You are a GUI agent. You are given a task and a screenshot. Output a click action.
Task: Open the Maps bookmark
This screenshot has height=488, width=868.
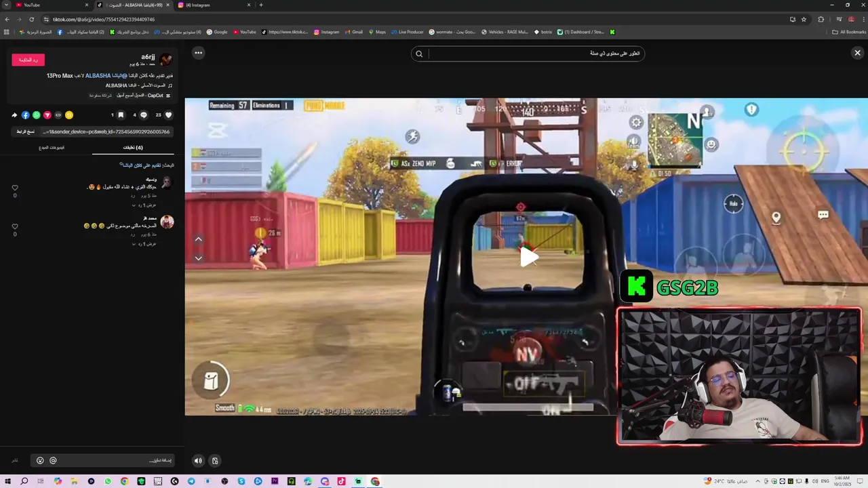[x=377, y=32]
